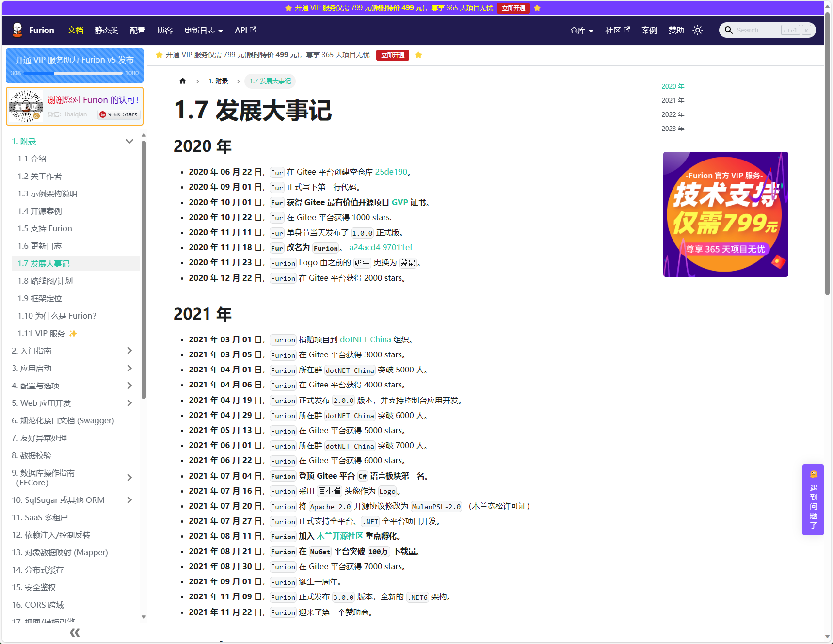Click the Furion VIP 技术支持 799元 ad image
Image resolution: width=833 pixels, height=644 pixels.
coord(725,214)
